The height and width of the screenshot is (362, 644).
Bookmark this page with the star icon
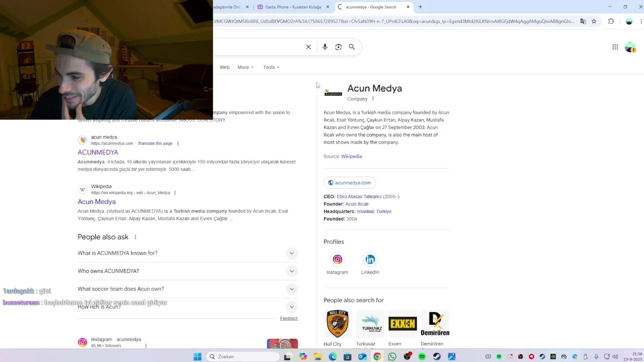594,21
